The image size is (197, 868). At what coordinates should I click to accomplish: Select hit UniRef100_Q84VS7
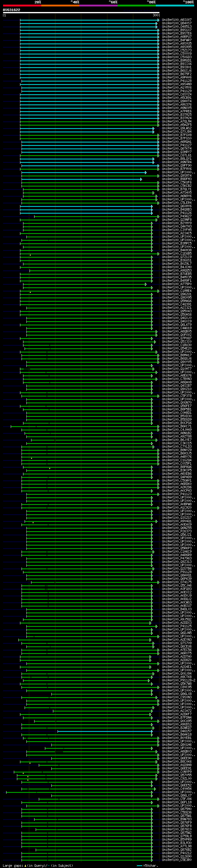click(176, 23)
